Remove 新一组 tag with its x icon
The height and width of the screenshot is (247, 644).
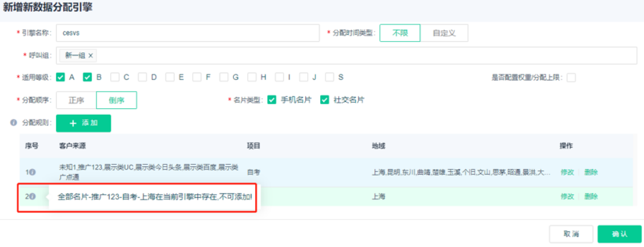tap(90, 55)
